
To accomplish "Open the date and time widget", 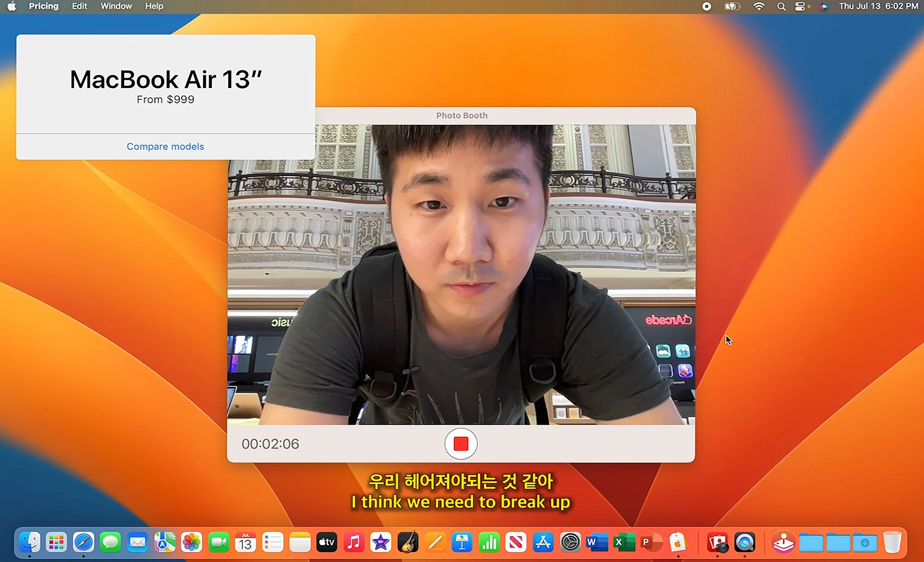I will [x=878, y=6].
